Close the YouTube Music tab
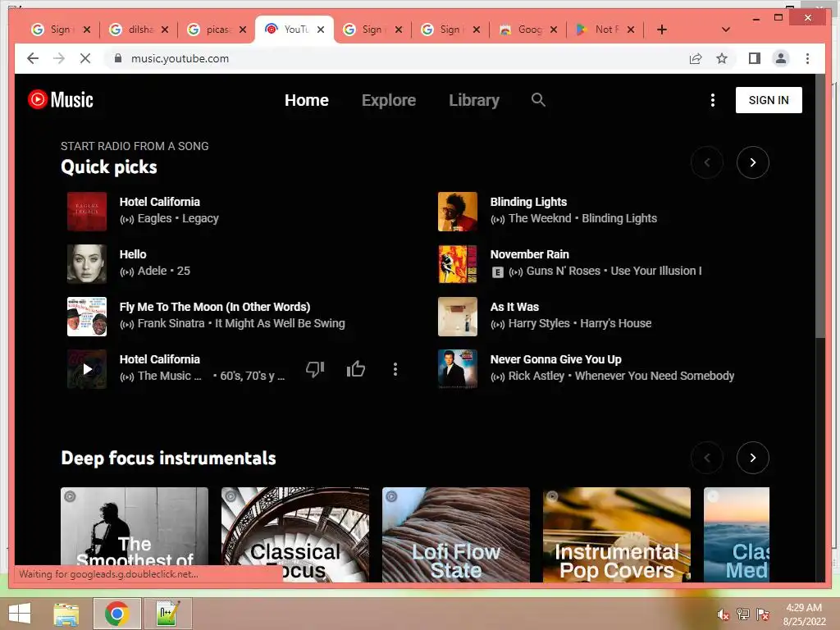The width and height of the screenshot is (840, 630). pos(321,30)
